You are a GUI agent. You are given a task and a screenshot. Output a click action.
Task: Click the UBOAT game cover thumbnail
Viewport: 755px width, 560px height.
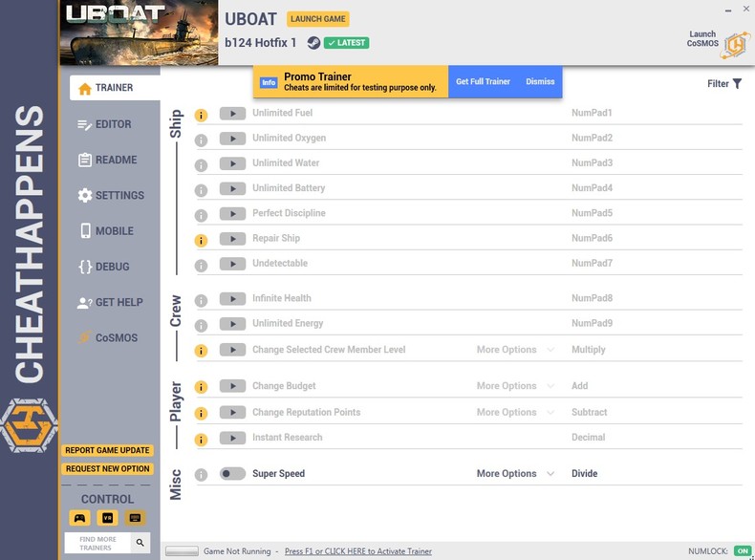coord(139,32)
